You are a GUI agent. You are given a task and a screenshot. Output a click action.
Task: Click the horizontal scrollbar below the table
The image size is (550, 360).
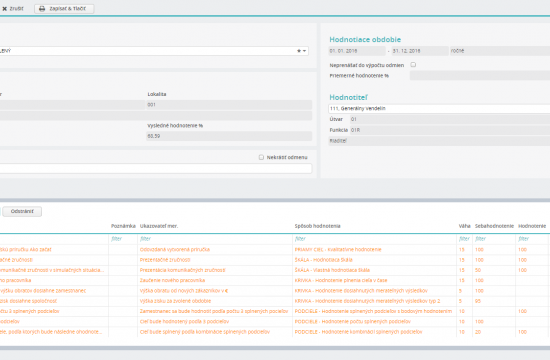coord(275,348)
